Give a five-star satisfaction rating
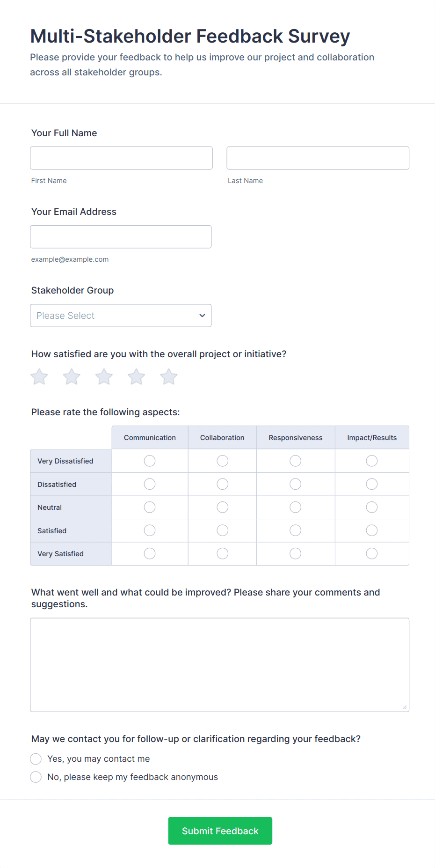This screenshot has width=435, height=868. 169,377
